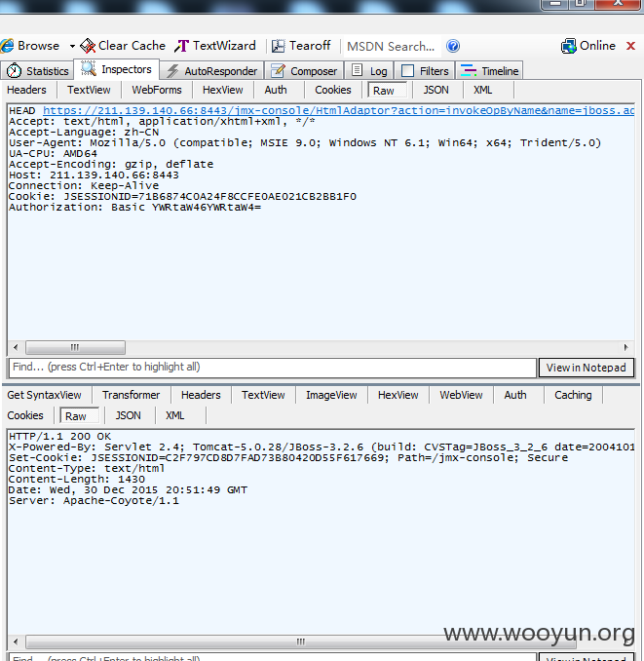Click the Inspectors magnifier icon
This screenshot has width=644, height=661.
tap(88, 68)
